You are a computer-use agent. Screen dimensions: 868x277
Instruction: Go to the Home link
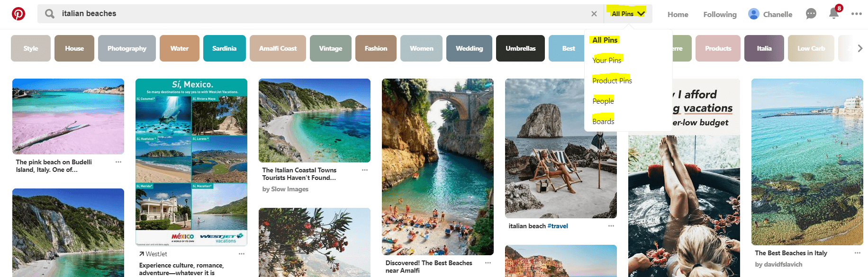point(678,14)
